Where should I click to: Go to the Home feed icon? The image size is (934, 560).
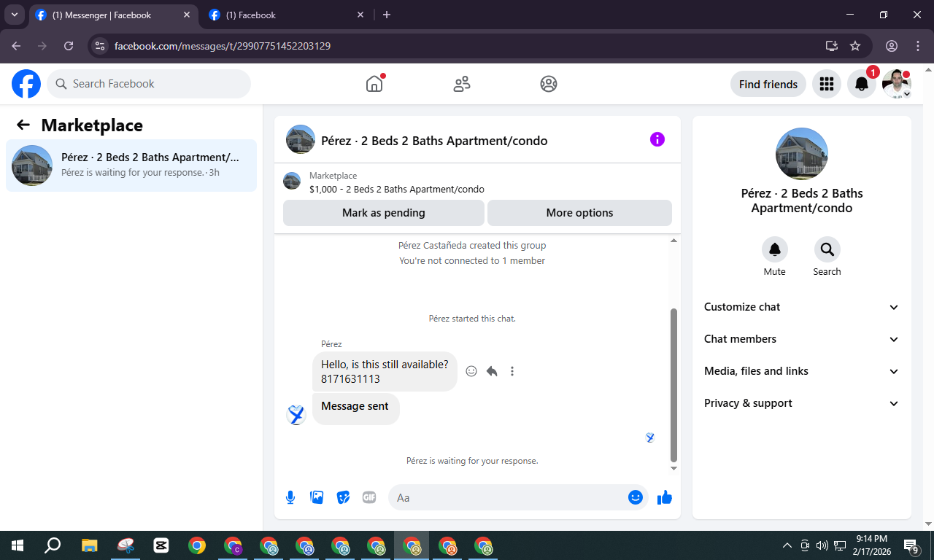[374, 84]
